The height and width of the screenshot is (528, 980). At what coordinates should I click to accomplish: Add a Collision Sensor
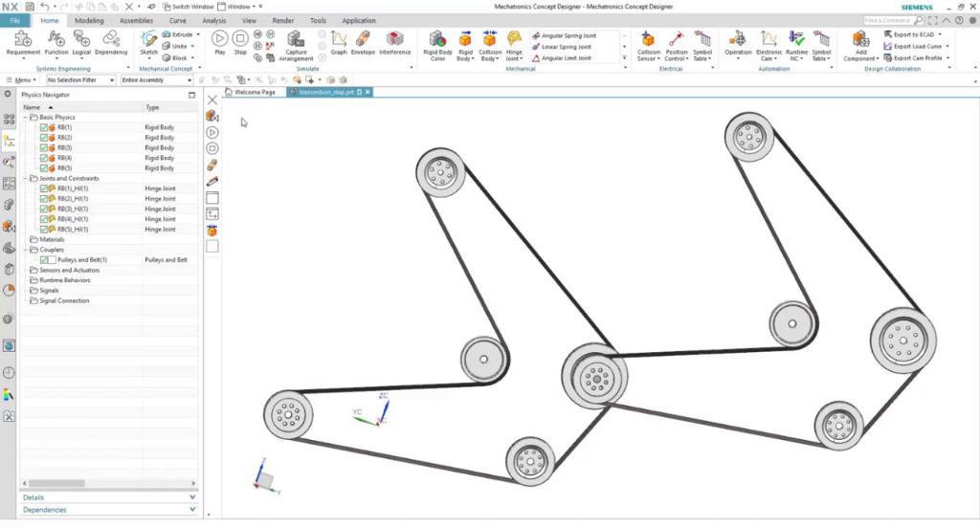[x=648, y=46]
